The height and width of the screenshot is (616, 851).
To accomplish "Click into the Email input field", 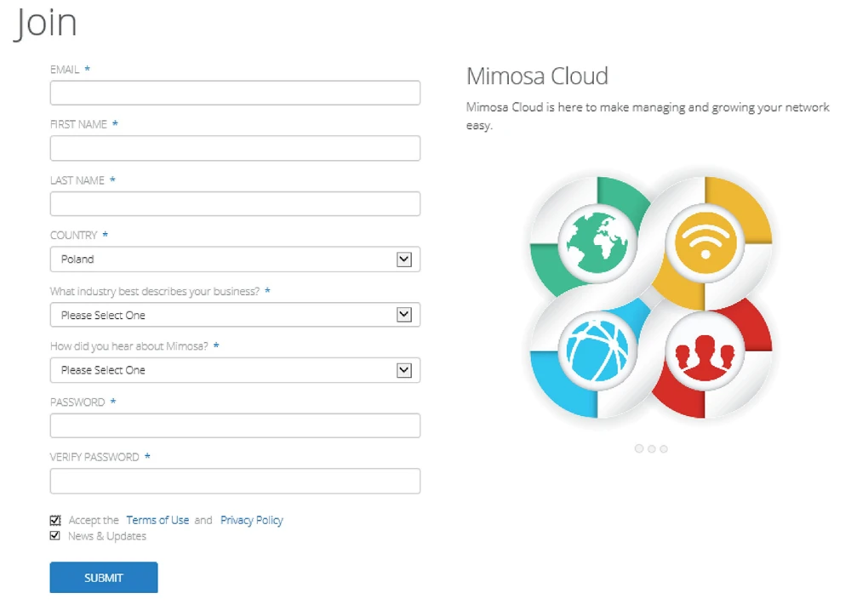I will [235, 93].
